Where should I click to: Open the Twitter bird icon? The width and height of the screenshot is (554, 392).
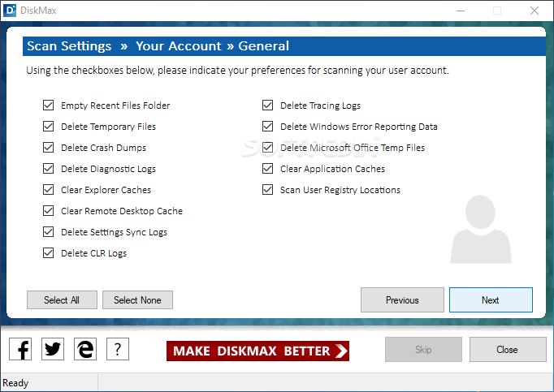(53, 349)
